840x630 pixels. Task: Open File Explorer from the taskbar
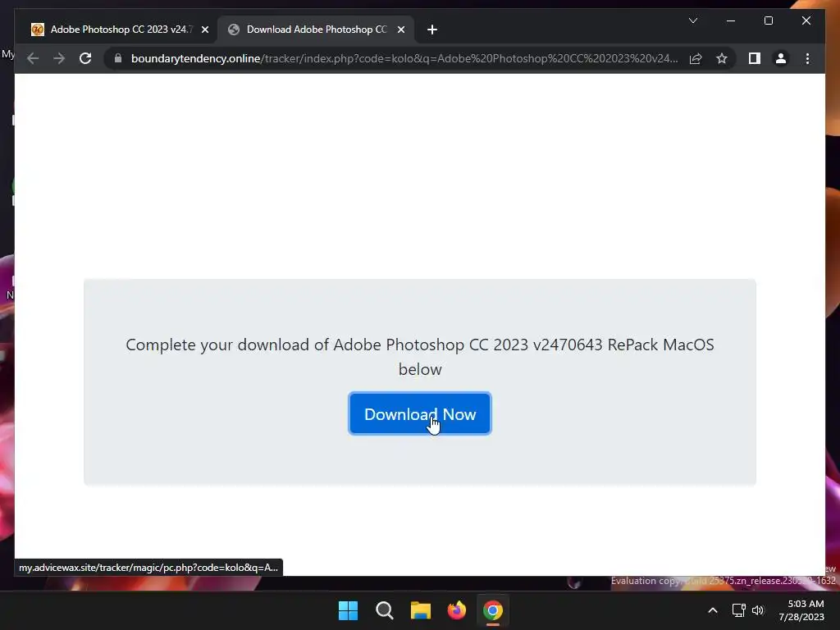coord(421,610)
